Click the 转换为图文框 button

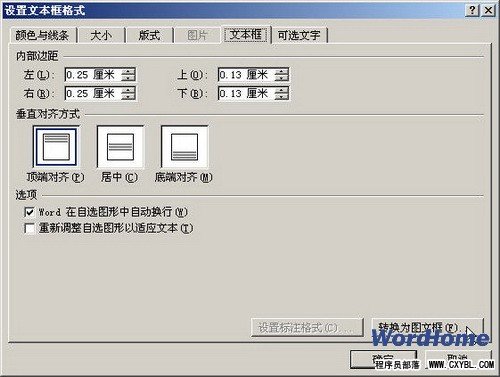(427, 327)
